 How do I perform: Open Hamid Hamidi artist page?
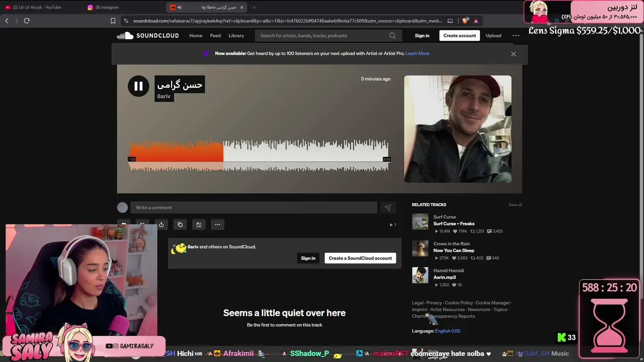pos(449,270)
